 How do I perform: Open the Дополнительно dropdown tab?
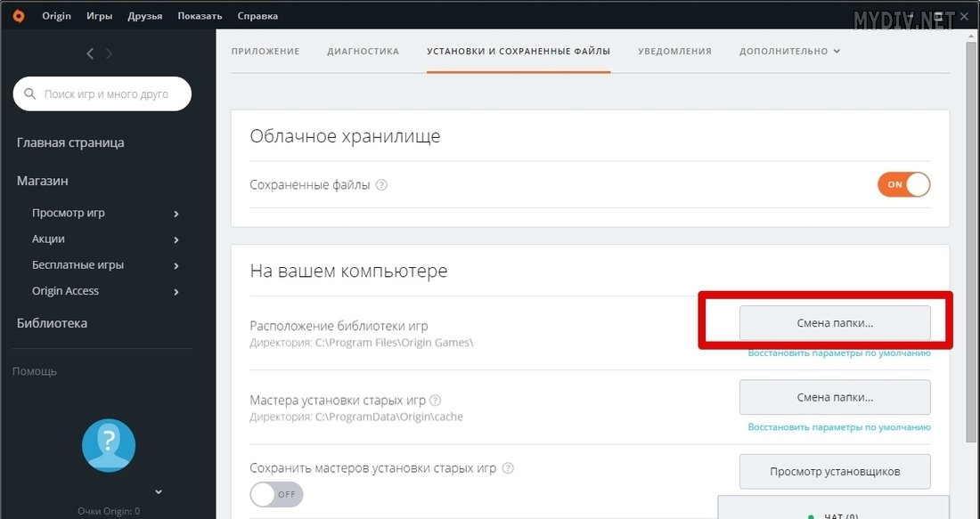pos(789,52)
